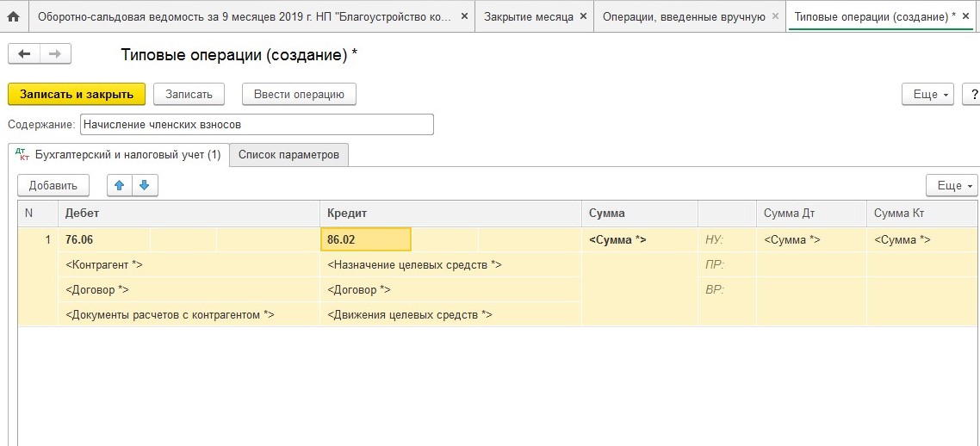Close the Оборотно-сальдовая ведомость tab
Image resolution: width=980 pixels, height=446 pixels.
click(x=464, y=16)
